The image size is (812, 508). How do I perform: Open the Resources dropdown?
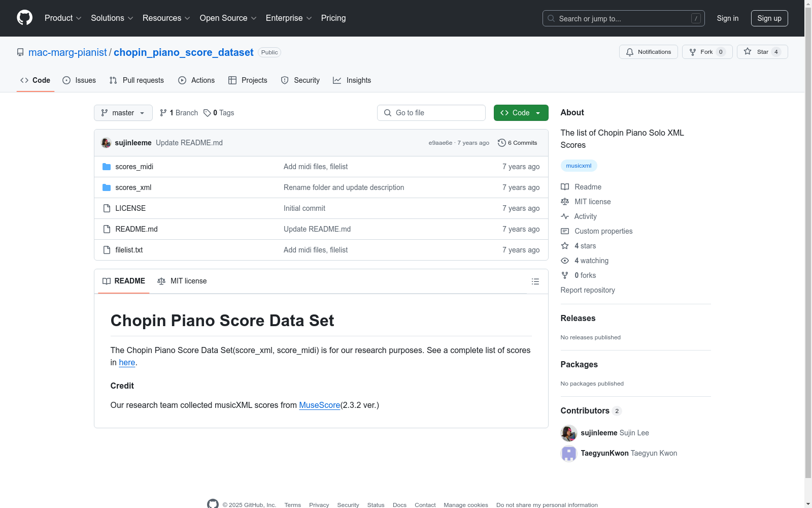coord(166,18)
